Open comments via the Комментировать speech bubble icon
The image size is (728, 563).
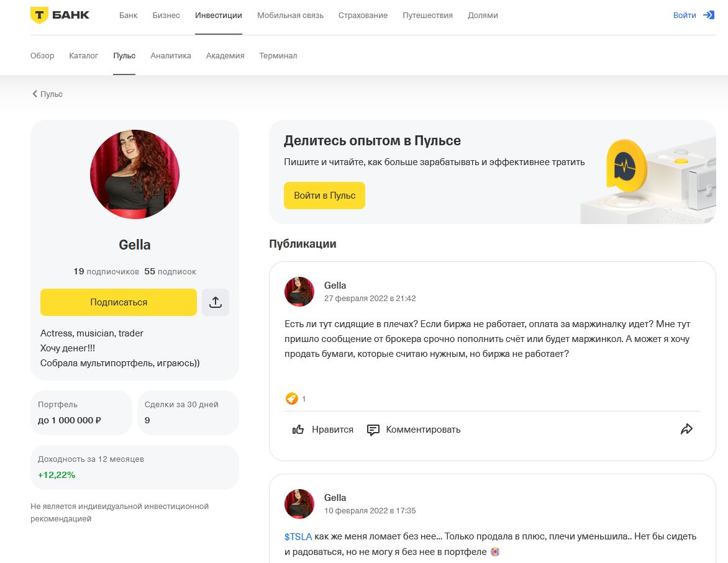(373, 429)
